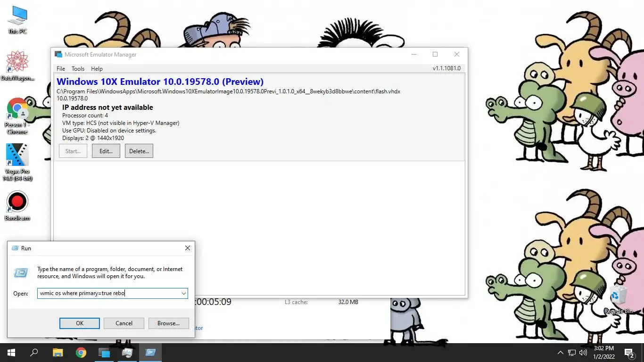This screenshot has width=644, height=362.
Task: Open the Help menu in Emulator Manager
Action: click(x=97, y=69)
